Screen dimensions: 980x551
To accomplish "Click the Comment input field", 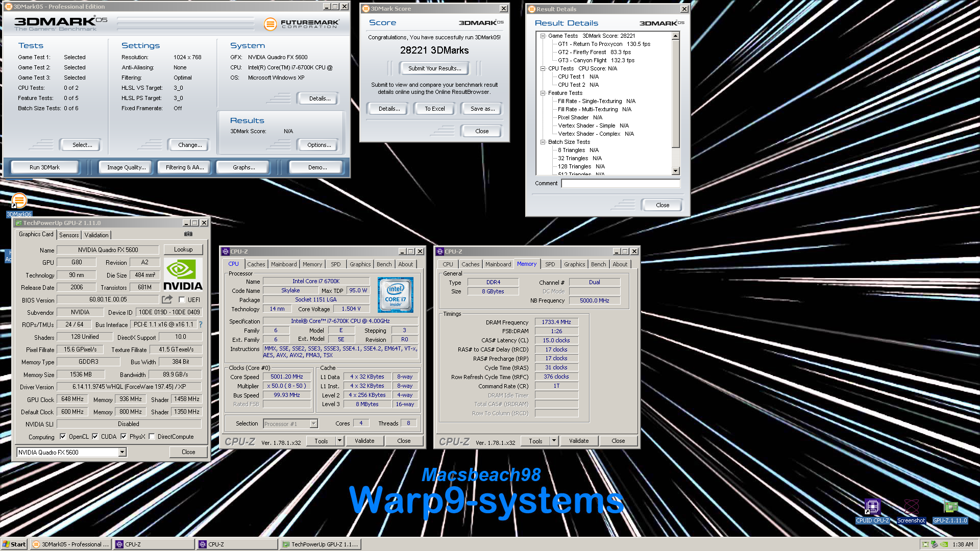I will point(621,184).
